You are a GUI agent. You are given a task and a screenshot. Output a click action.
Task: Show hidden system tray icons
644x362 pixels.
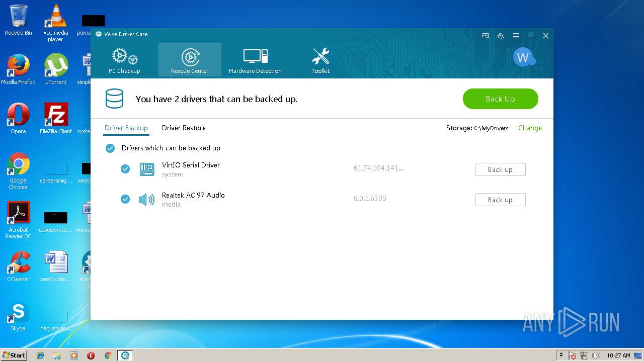pyautogui.click(x=561, y=355)
